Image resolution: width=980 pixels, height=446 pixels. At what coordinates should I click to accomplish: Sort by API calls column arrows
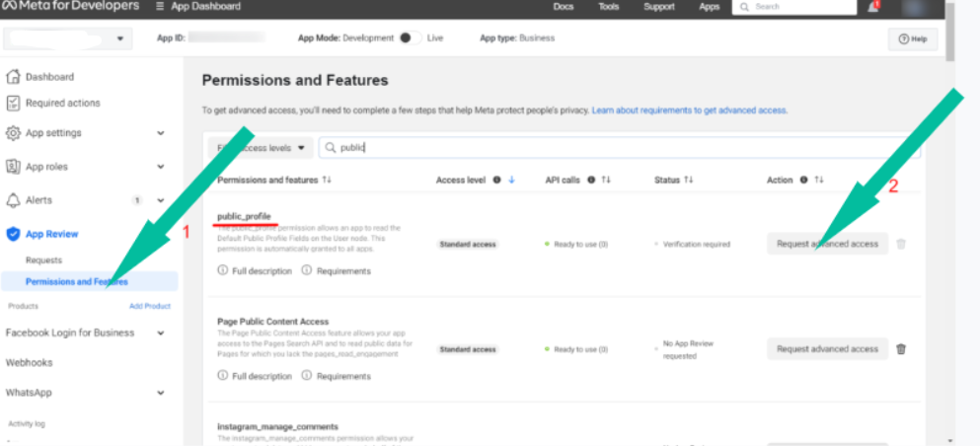coord(606,180)
